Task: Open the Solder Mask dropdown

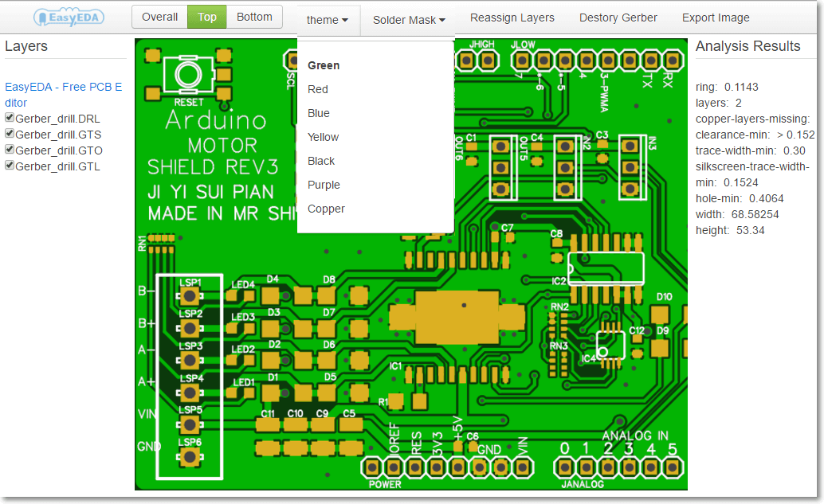Action: (407, 21)
